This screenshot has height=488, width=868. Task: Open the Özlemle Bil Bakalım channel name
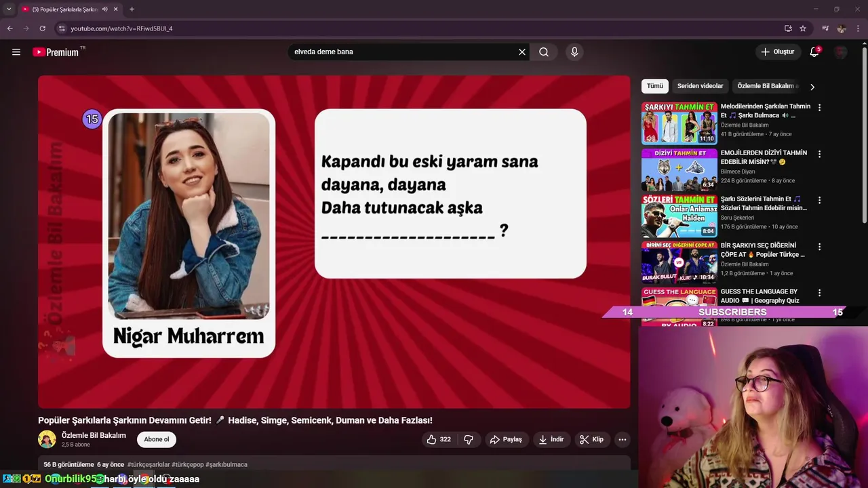94,435
